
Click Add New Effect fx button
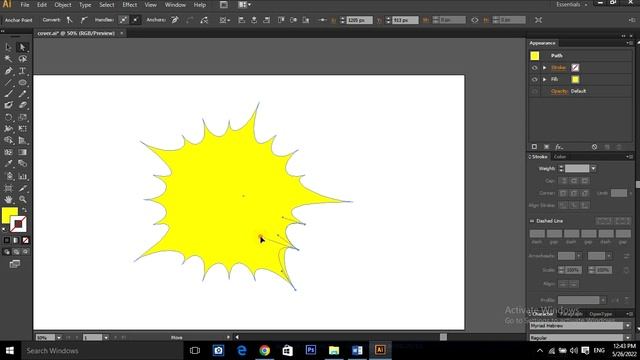click(559, 147)
